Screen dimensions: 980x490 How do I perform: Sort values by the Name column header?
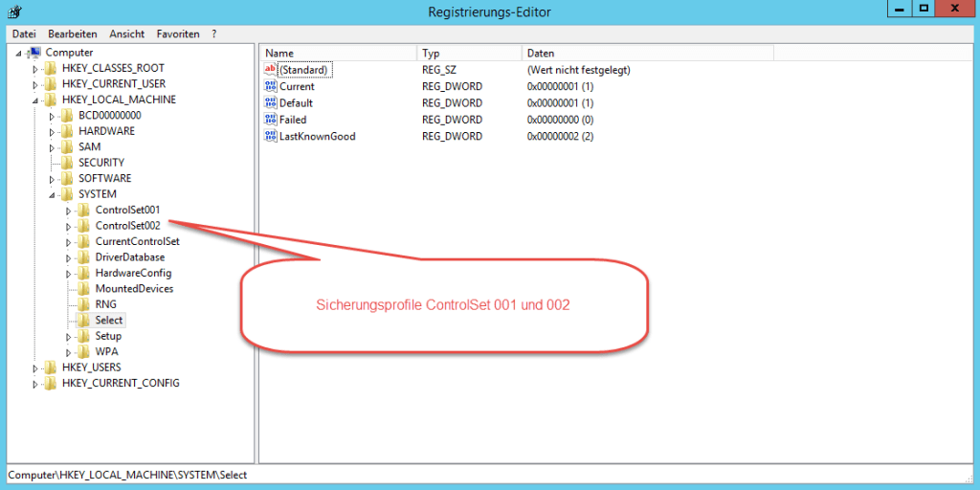point(338,54)
